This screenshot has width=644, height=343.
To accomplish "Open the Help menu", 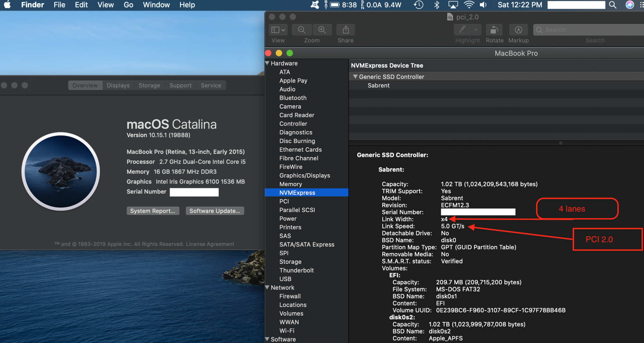I will point(187,5).
